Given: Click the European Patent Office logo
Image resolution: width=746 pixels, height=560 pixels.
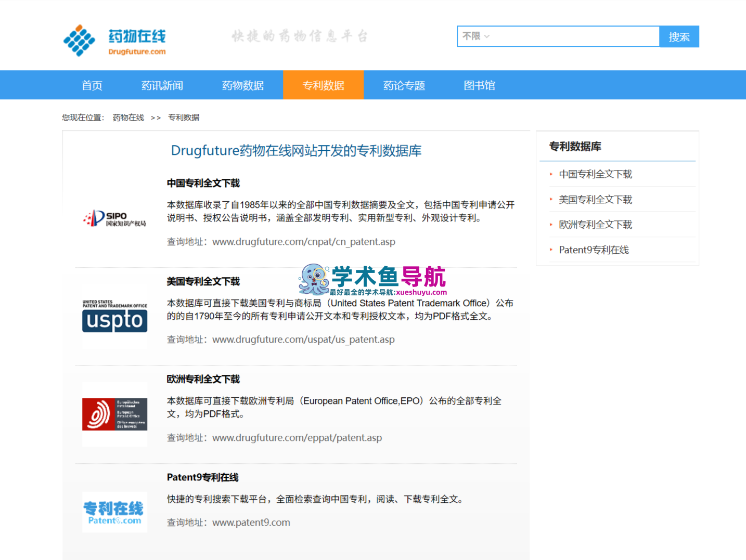Looking at the screenshot, I should coord(114,414).
